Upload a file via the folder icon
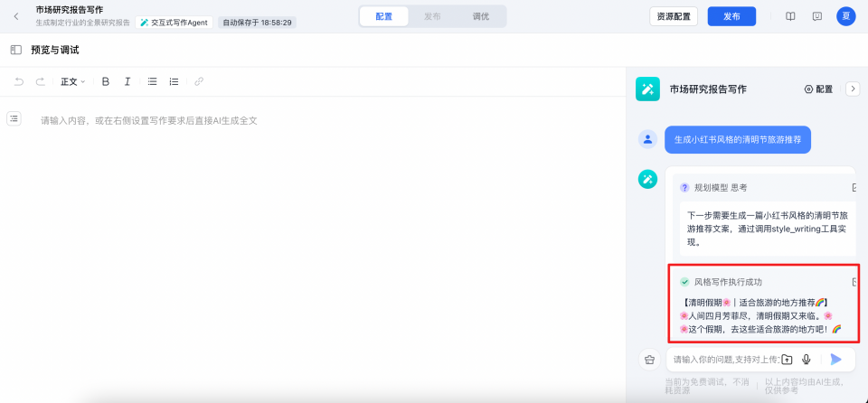This screenshot has width=868, height=403. click(787, 360)
